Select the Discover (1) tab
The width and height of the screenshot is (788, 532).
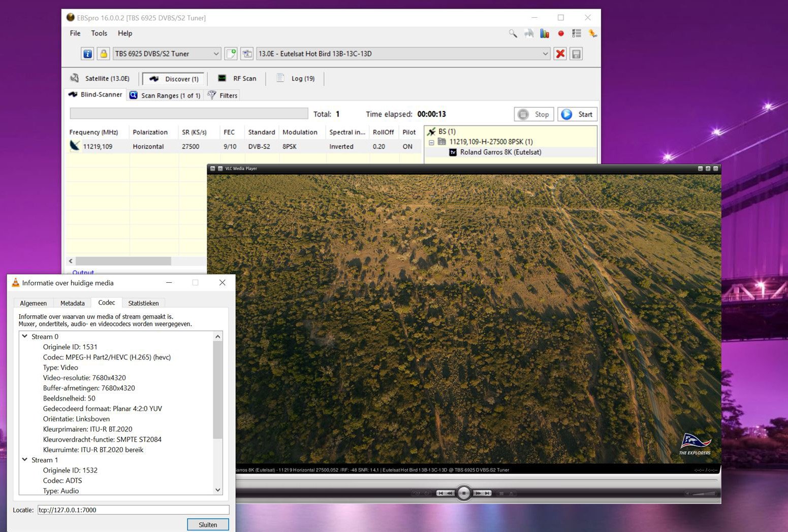click(x=174, y=79)
